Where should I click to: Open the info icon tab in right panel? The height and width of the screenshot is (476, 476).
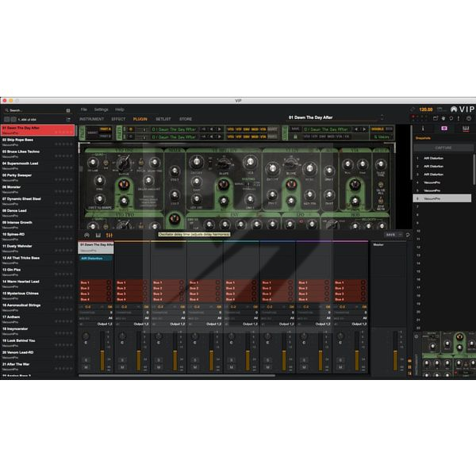[x=423, y=129]
